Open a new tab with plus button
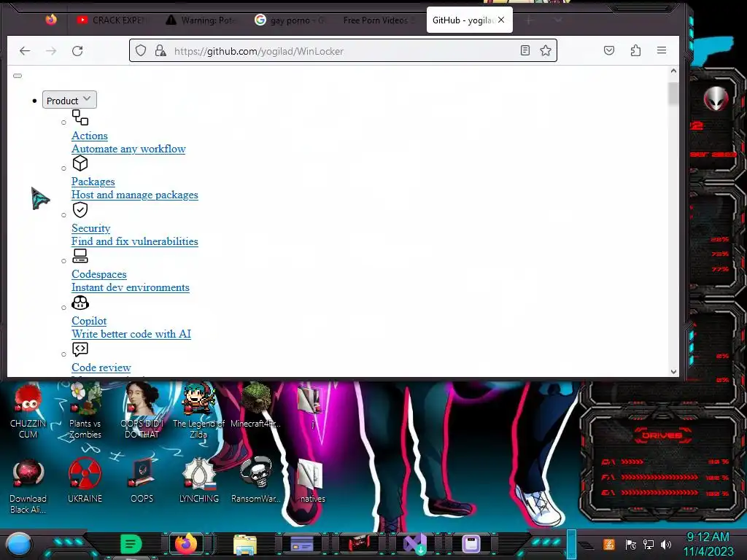This screenshot has width=747, height=560. tap(528, 20)
